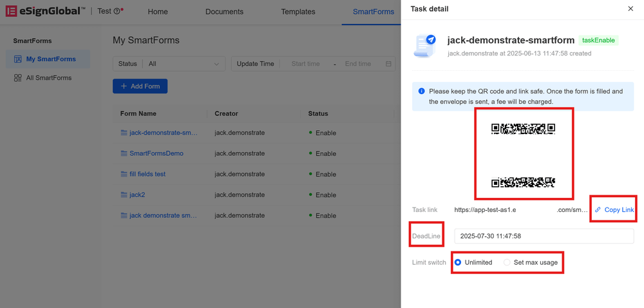Click folder icon next to SmartFormsDemo

[124, 153]
